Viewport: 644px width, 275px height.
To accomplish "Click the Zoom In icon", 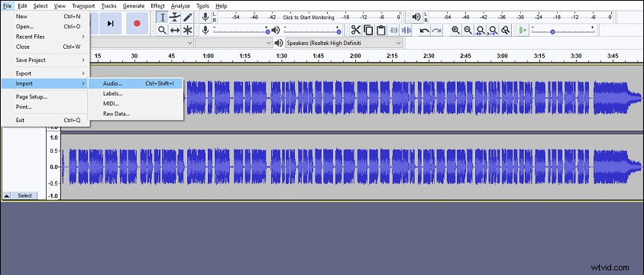I will click(455, 30).
